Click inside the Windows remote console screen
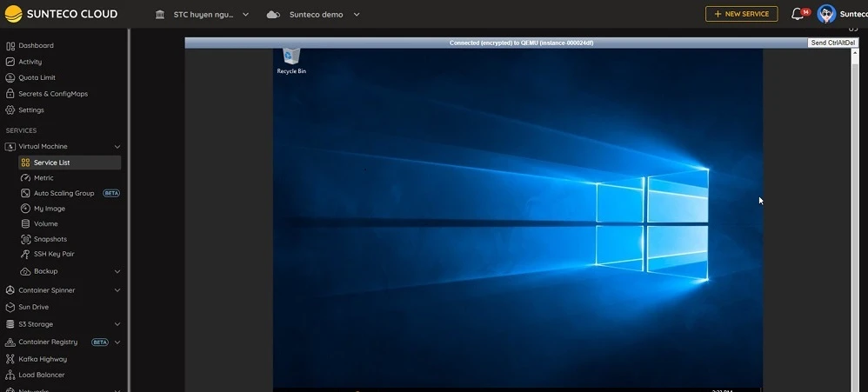Viewport: 868px width, 392px height. [x=517, y=218]
